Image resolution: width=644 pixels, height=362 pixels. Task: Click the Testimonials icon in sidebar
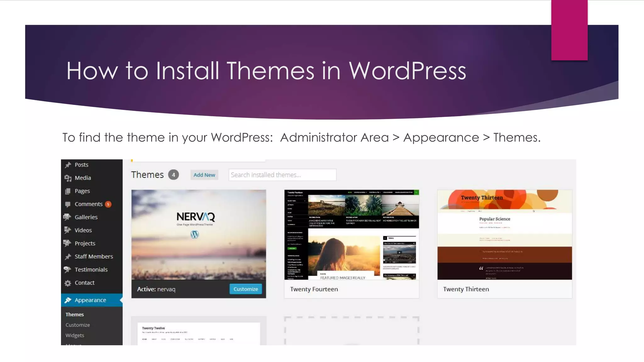click(x=67, y=270)
